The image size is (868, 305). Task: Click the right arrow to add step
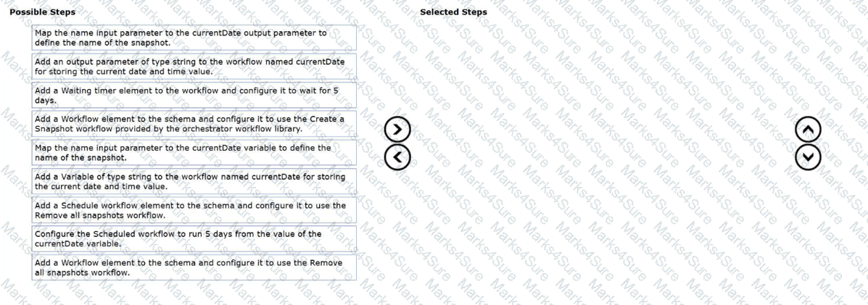[x=397, y=130]
